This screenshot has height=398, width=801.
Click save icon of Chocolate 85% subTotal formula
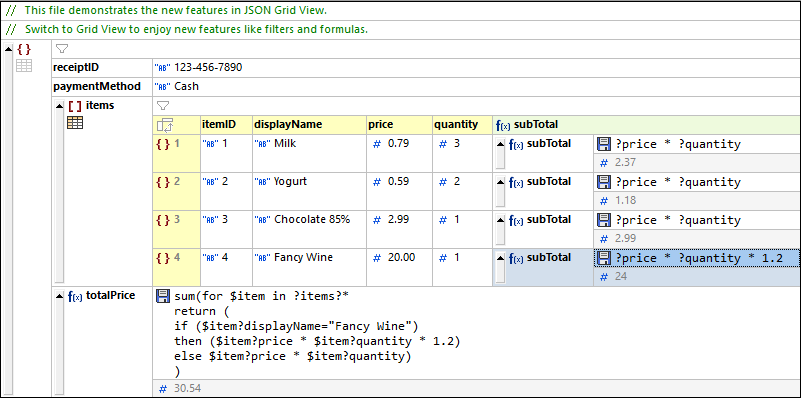(604, 220)
